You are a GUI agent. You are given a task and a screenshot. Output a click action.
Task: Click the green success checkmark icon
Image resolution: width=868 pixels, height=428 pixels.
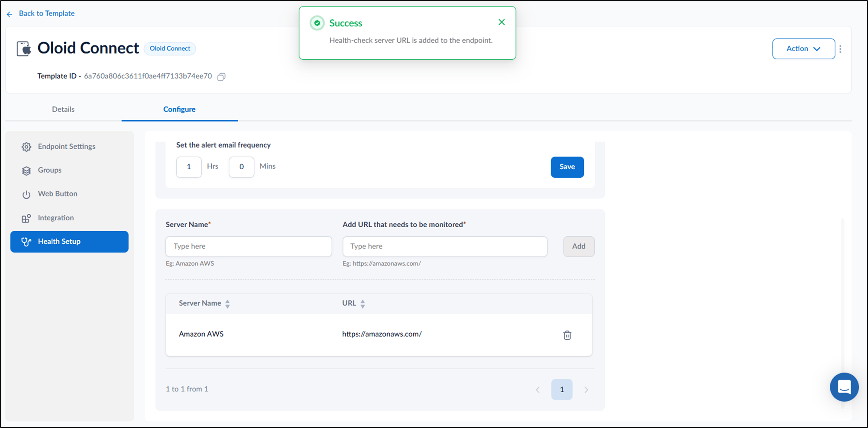tap(317, 23)
